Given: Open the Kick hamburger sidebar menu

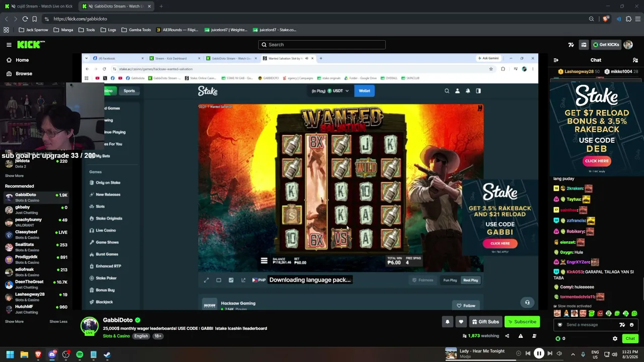Looking at the screenshot, I should click(9, 45).
